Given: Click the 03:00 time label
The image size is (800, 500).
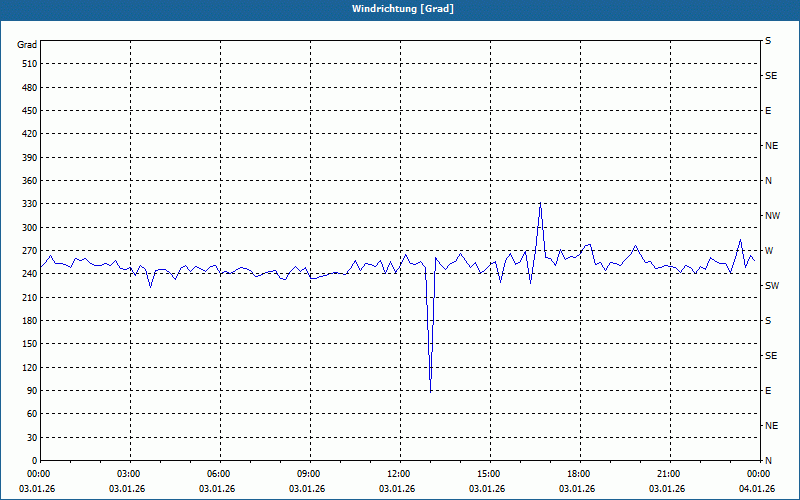Looking at the screenshot, I should [130, 474].
